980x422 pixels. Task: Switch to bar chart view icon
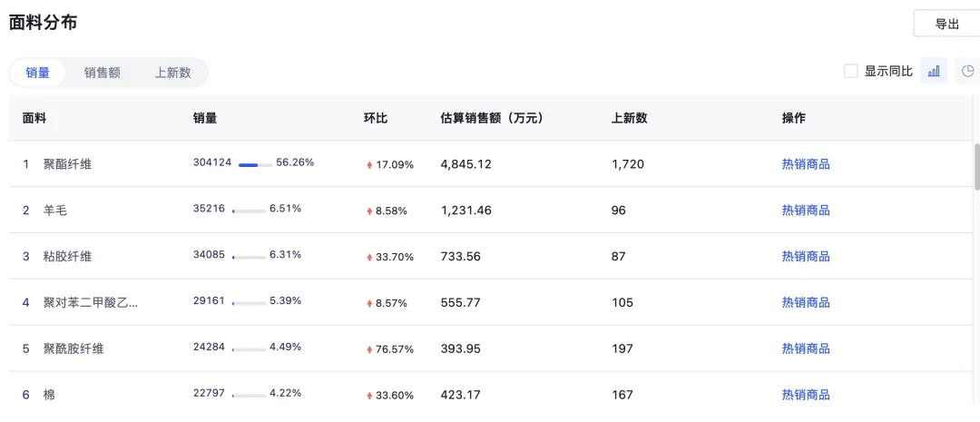tap(934, 72)
